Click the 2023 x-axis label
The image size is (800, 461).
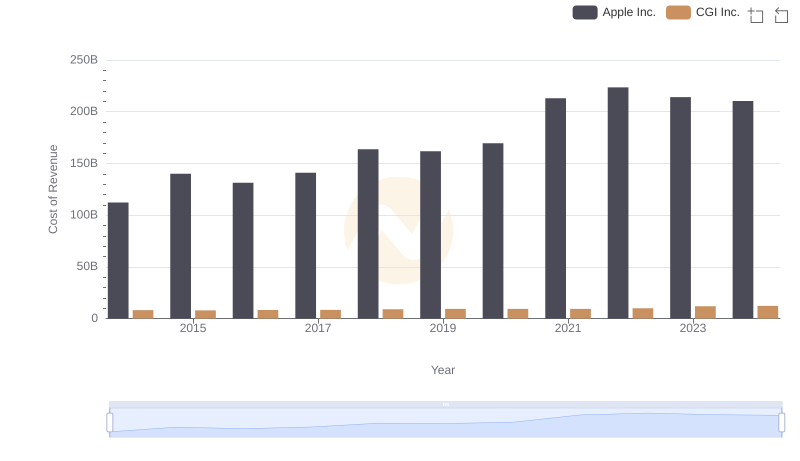click(693, 328)
